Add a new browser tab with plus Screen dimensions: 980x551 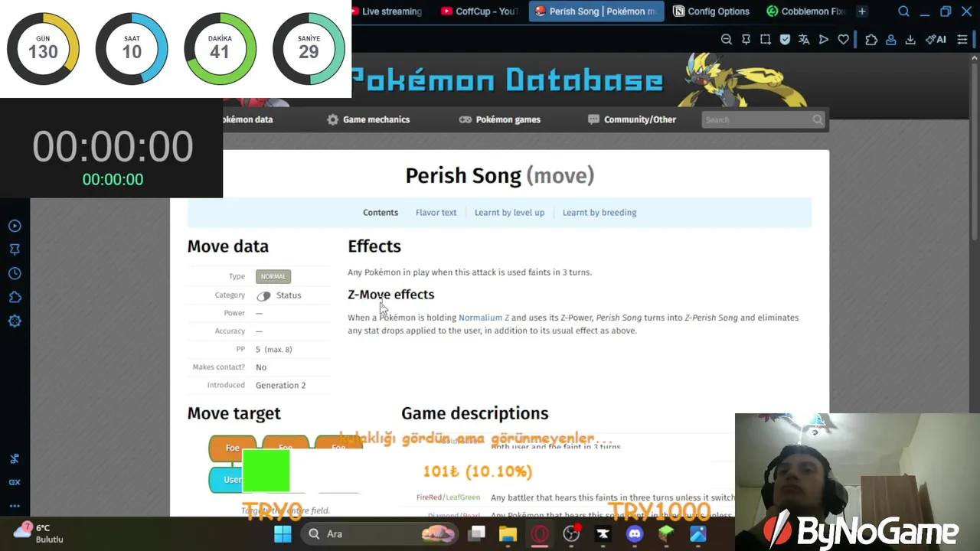coord(862,11)
